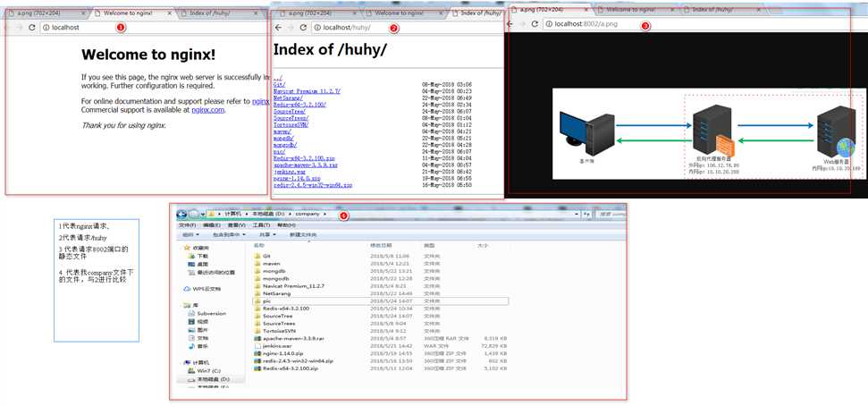The width and height of the screenshot is (868, 406).
Task: Open redis-2.4.5-win32-win64.zip link in huhy index
Action: pyautogui.click(x=313, y=185)
